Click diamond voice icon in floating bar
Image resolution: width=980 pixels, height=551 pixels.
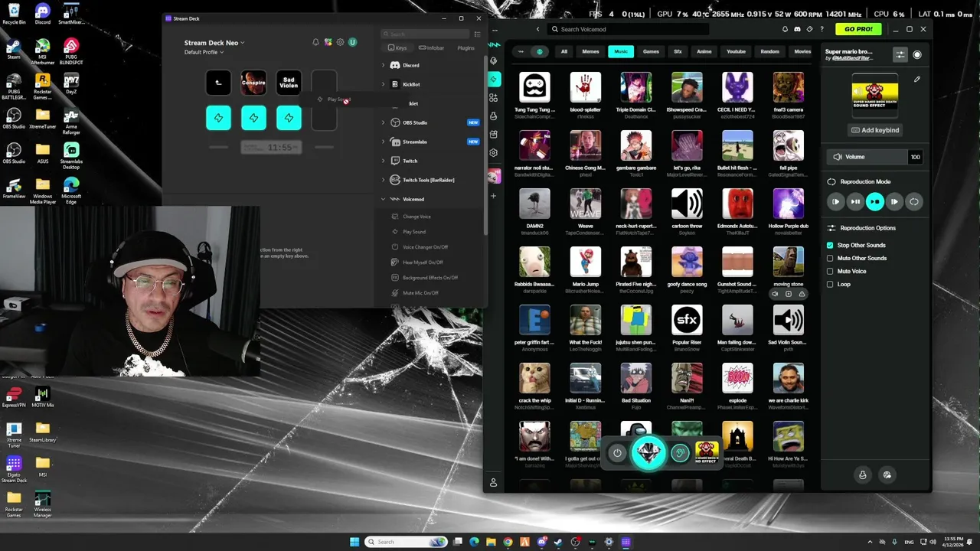tap(648, 452)
